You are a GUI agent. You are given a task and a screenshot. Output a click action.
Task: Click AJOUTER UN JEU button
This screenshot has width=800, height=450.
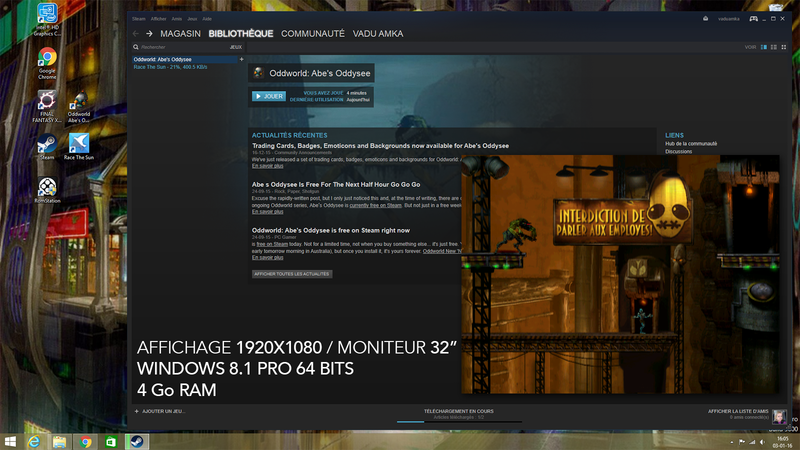coord(160,411)
